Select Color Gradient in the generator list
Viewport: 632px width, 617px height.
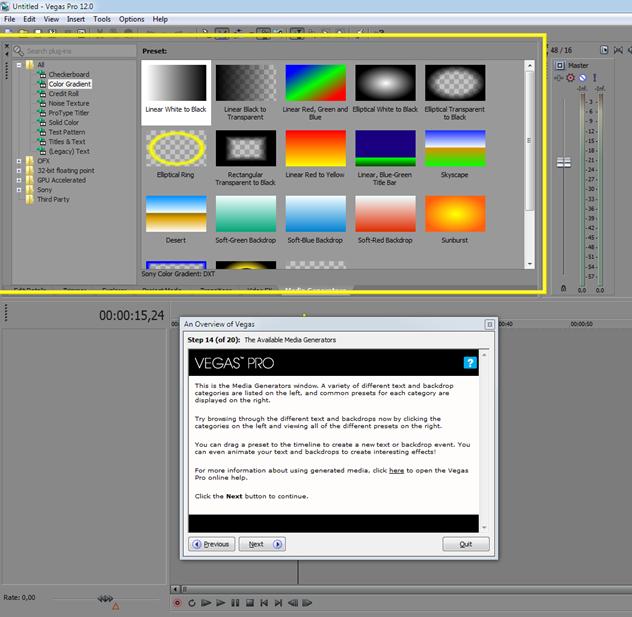70,84
